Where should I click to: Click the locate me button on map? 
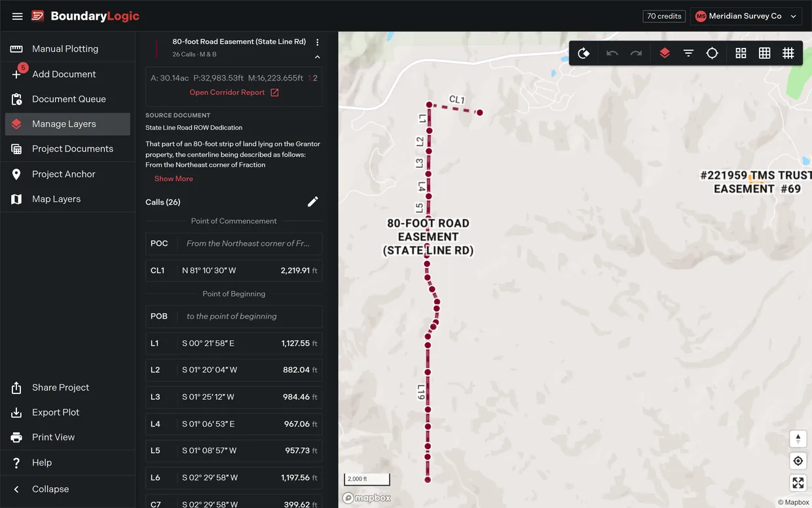click(798, 461)
